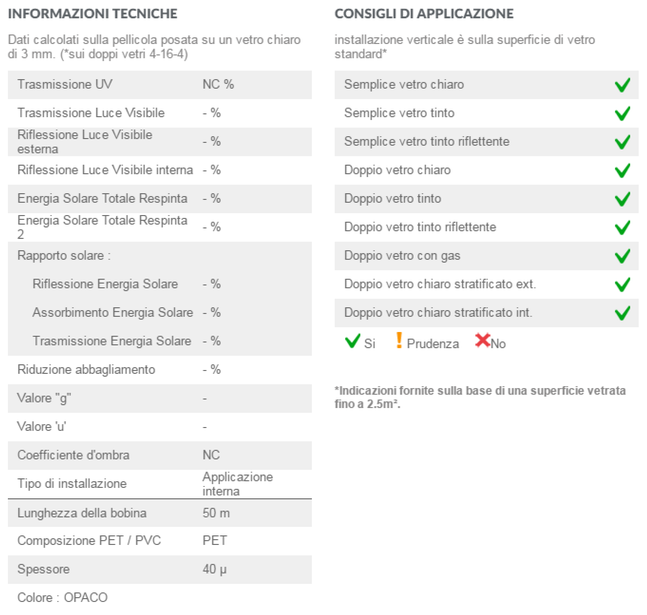Image resolution: width=647 pixels, height=615 pixels.
Task: Click the Trasmissione UV row label
Action: click(65, 84)
